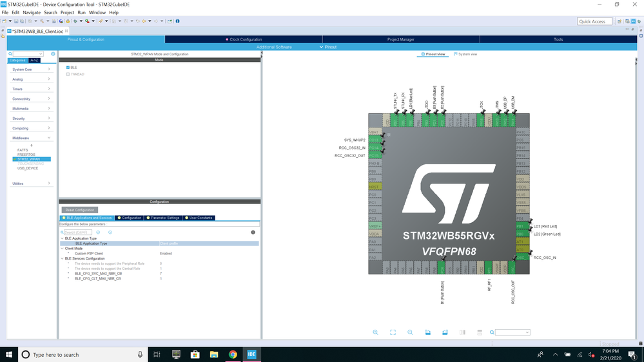The image size is (644, 362).
Task: Click the Save icon in the toolbar
Action: coord(16,21)
